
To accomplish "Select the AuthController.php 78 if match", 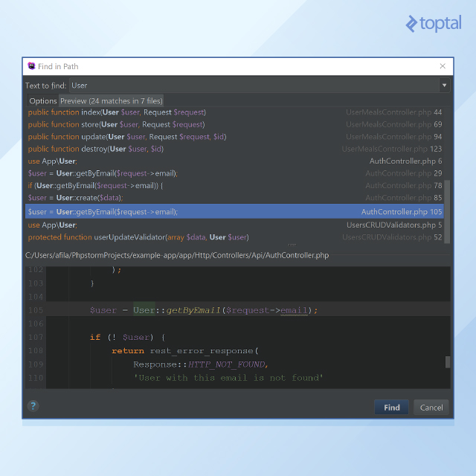I will tap(234, 185).
